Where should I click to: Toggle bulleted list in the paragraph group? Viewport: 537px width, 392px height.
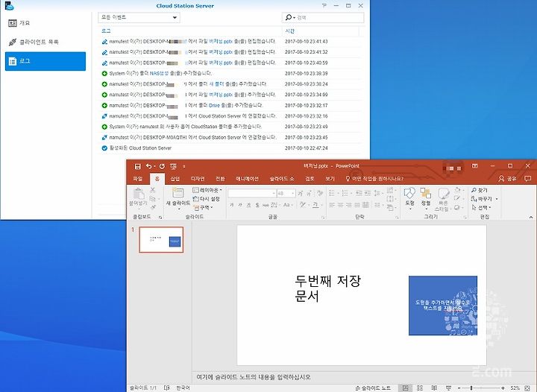(x=332, y=193)
